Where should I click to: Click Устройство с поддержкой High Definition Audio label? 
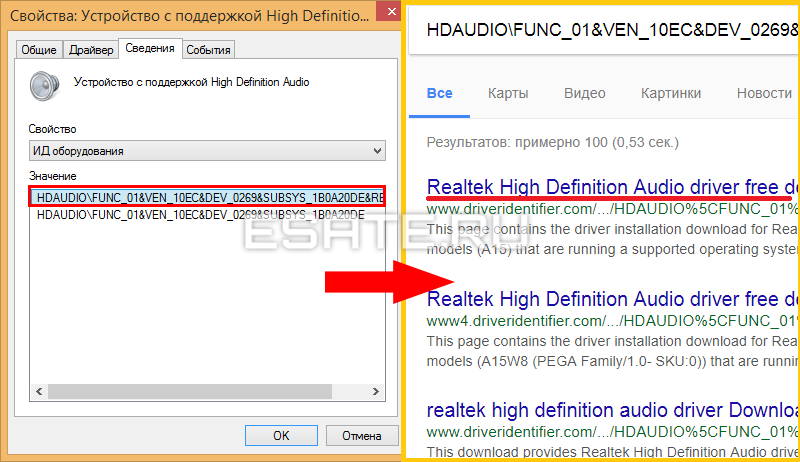tap(191, 82)
